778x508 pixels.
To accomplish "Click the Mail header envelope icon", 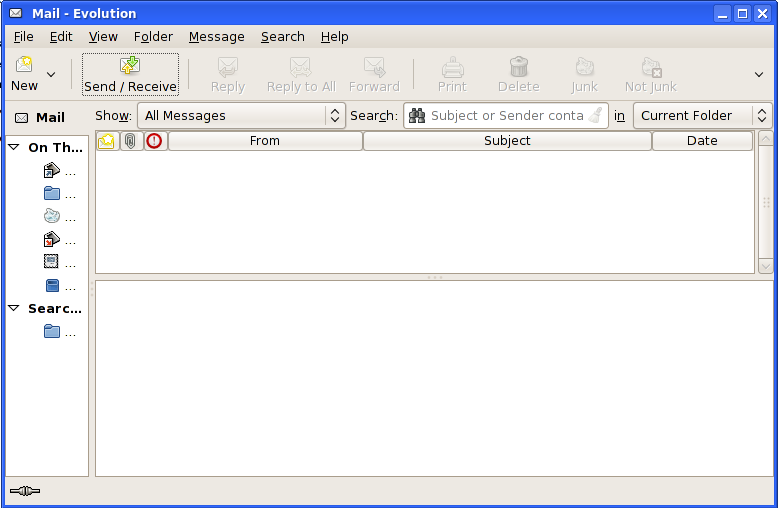I will 21,118.
